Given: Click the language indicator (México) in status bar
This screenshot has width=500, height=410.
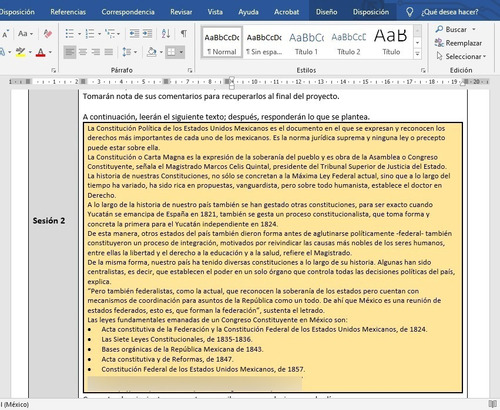Looking at the screenshot, I should point(15,405).
